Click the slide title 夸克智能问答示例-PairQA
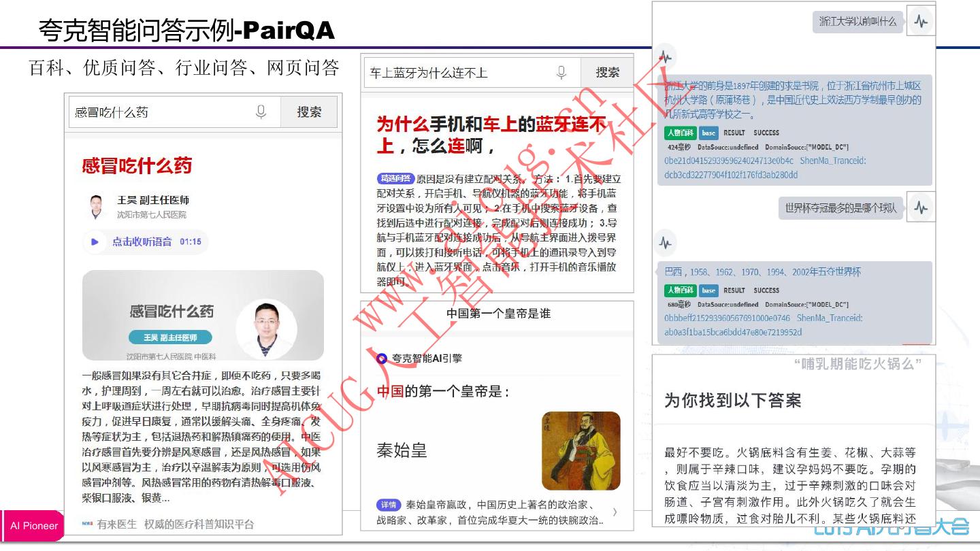This screenshot has width=980, height=551. (x=186, y=30)
